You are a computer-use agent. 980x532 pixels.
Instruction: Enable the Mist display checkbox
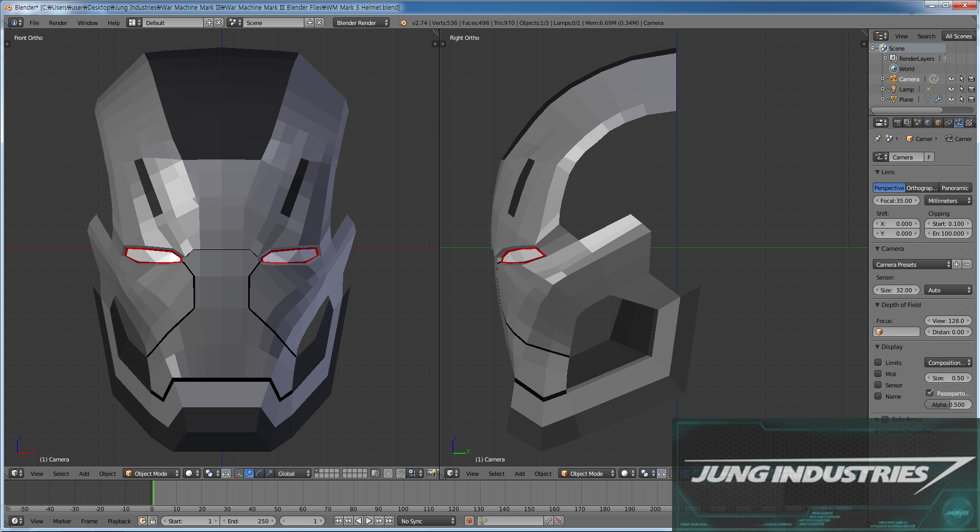pos(878,374)
